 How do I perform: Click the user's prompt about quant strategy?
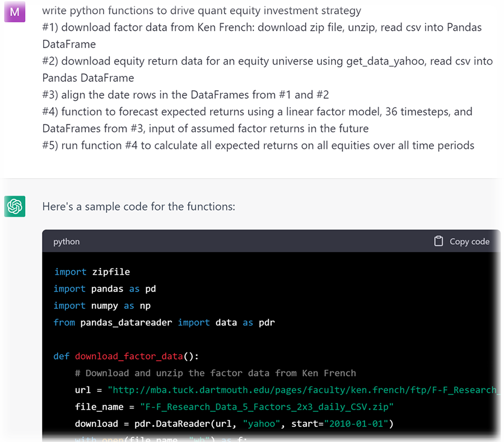pyautogui.click(x=202, y=10)
